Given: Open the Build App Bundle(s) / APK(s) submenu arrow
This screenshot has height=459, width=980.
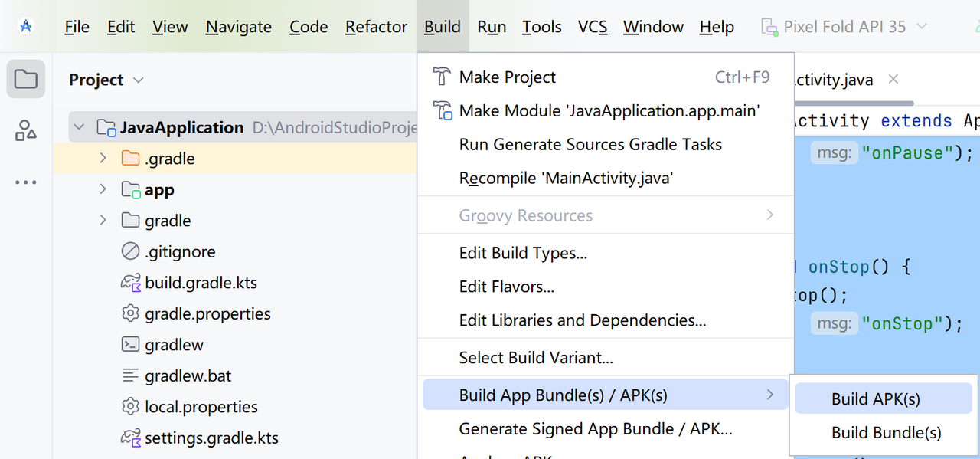Looking at the screenshot, I should [x=770, y=395].
